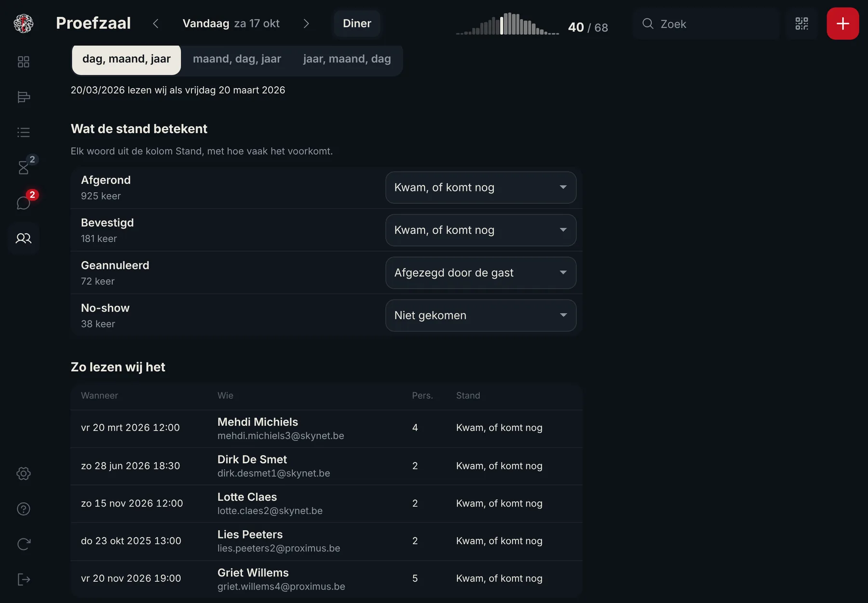The height and width of the screenshot is (603, 868).
Task: Click the log out icon
Action: pyautogui.click(x=23, y=579)
